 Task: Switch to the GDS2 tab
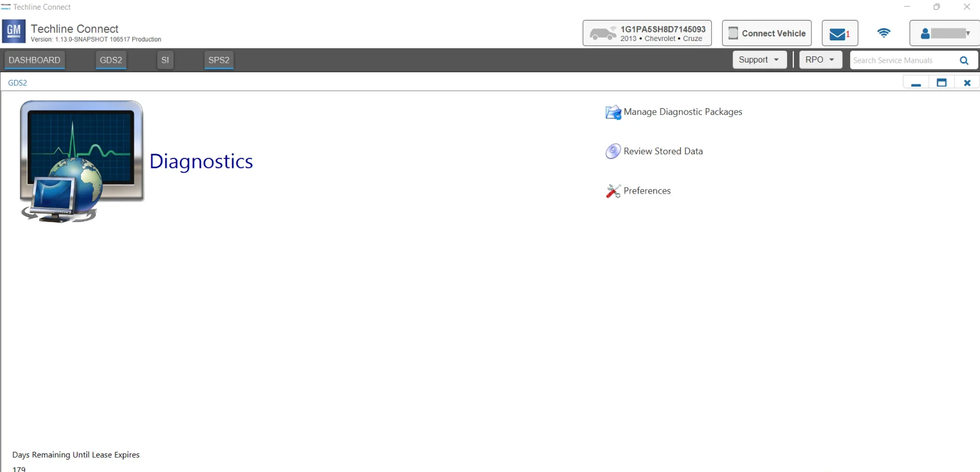tap(111, 60)
